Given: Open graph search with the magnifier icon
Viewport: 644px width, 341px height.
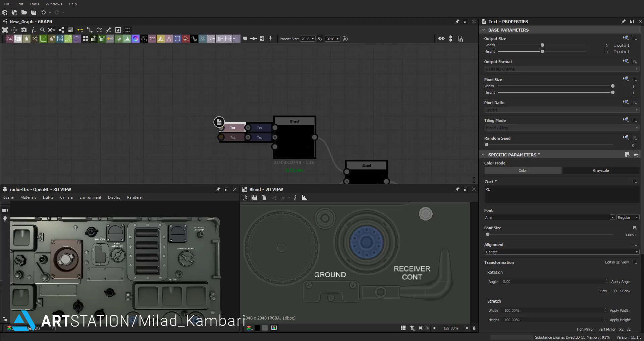Looking at the screenshot, I should coord(43,30).
